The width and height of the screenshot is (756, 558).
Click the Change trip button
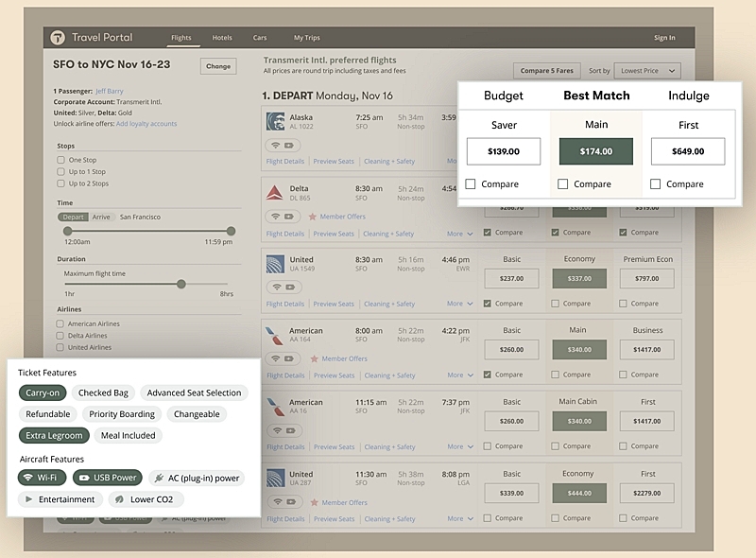pyautogui.click(x=218, y=66)
